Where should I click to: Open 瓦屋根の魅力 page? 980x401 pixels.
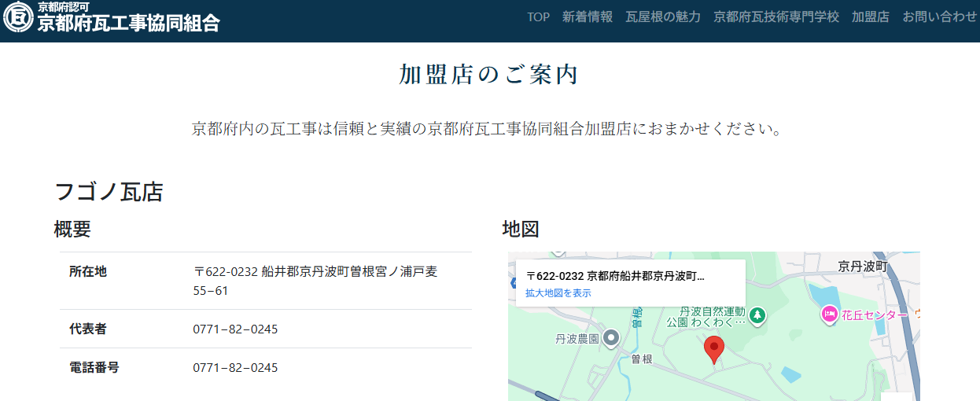coord(663,17)
